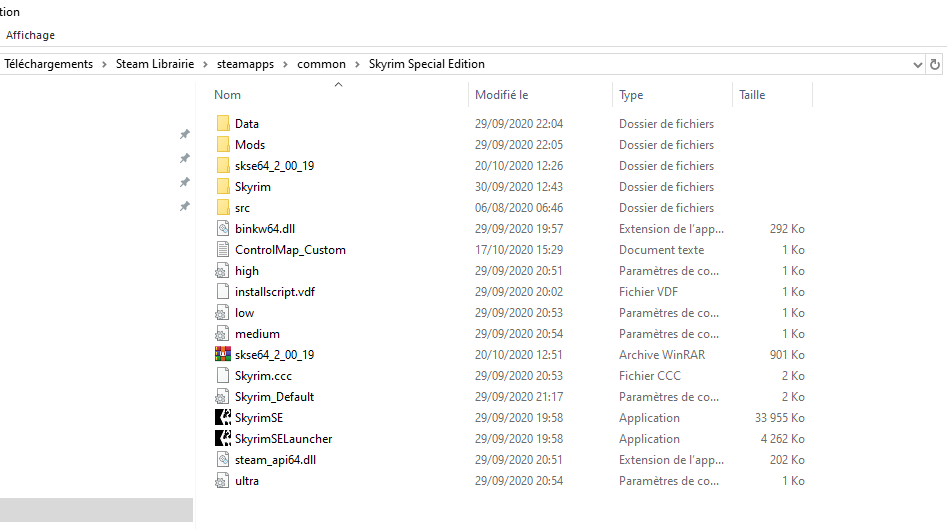This screenshot has width=947, height=529.
Task: Select the highlighted navigation pane item
Action: (97, 510)
